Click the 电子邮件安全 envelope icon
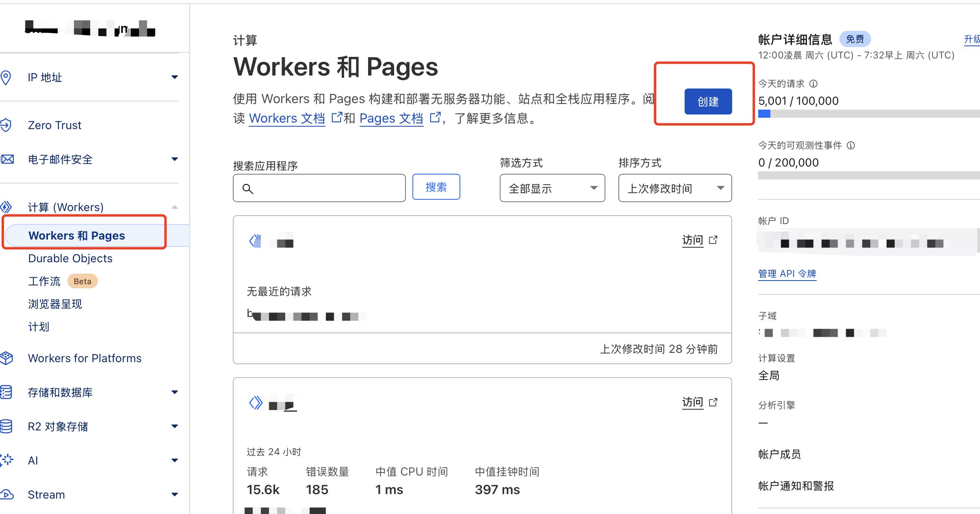This screenshot has height=514, width=980. (x=7, y=159)
